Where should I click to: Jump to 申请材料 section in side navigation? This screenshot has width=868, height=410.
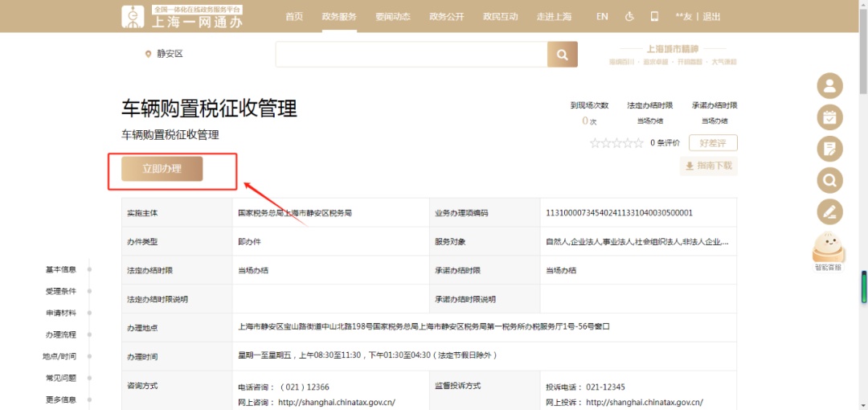pyautogui.click(x=61, y=313)
